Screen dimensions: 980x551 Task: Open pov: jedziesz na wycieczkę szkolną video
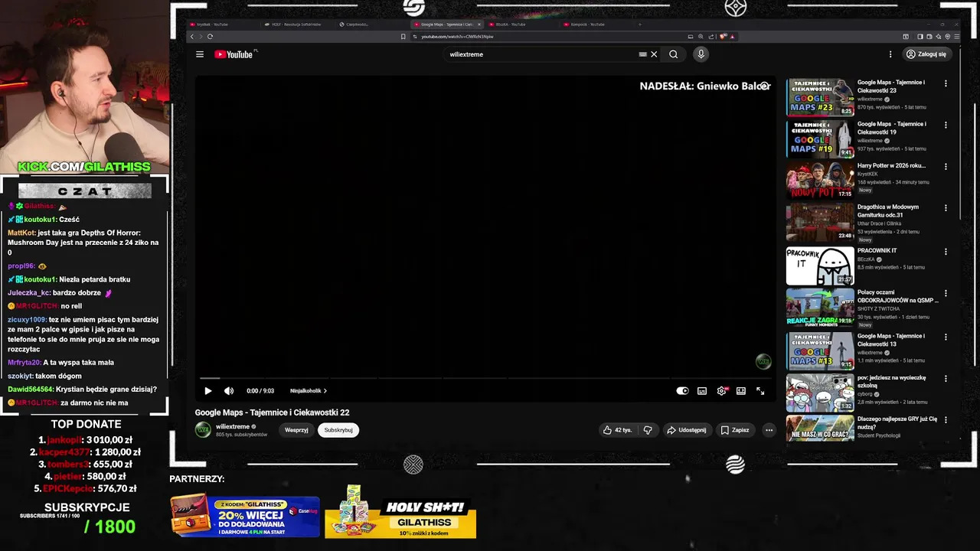(x=820, y=392)
